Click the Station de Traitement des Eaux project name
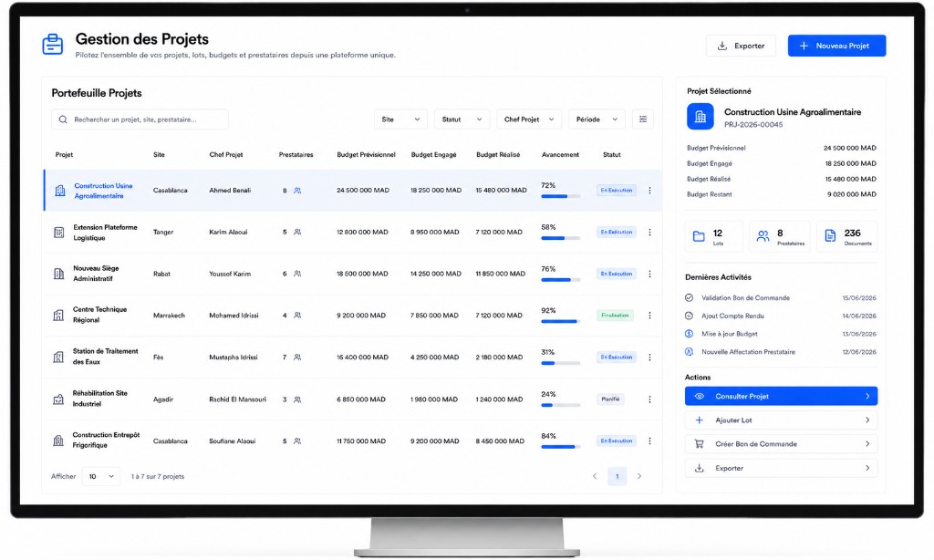Viewport: 934px width, 560px height. tap(105, 357)
